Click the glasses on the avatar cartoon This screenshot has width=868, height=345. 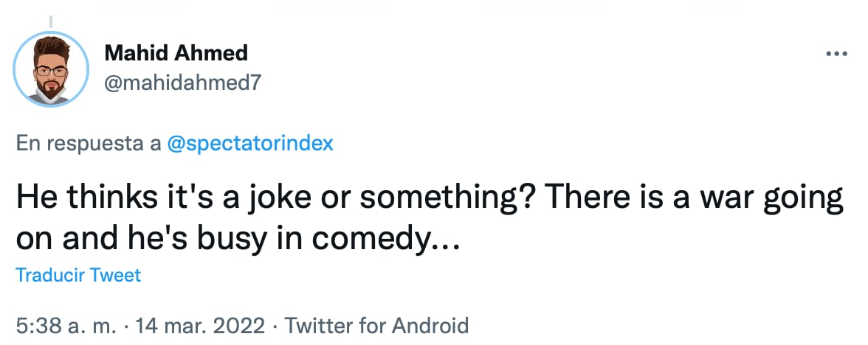(x=50, y=71)
